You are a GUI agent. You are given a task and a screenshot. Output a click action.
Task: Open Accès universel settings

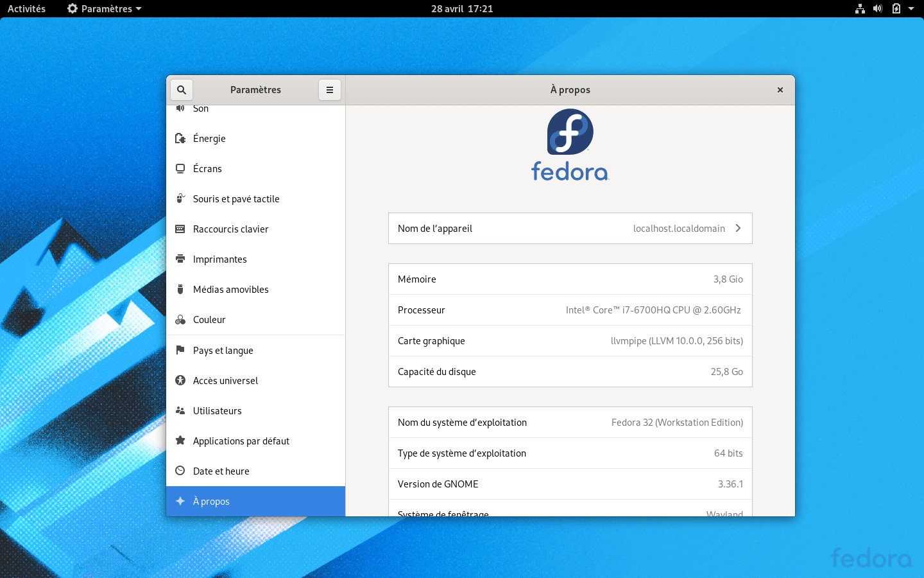tap(255, 381)
